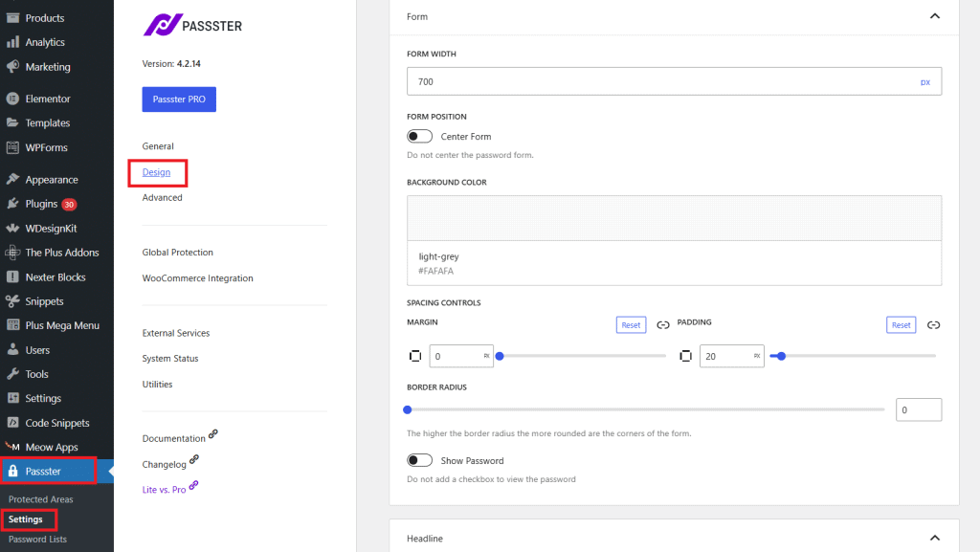Click the padding link-values chain icon
The image size is (980, 552).
(x=933, y=324)
